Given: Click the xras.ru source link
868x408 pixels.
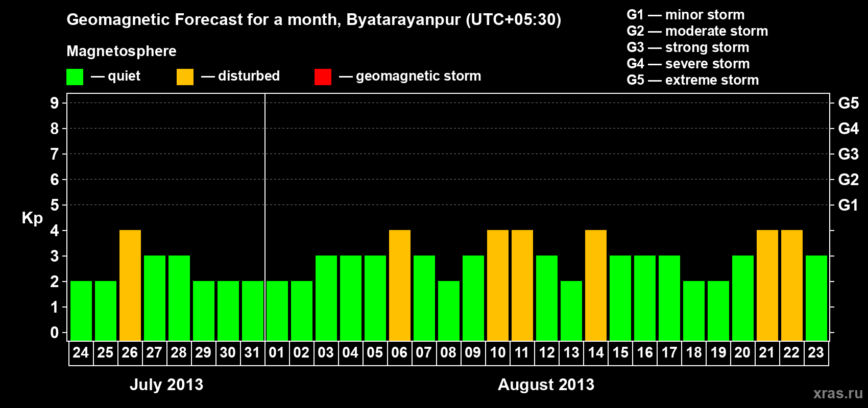Looking at the screenshot, I should pos(838,393).
